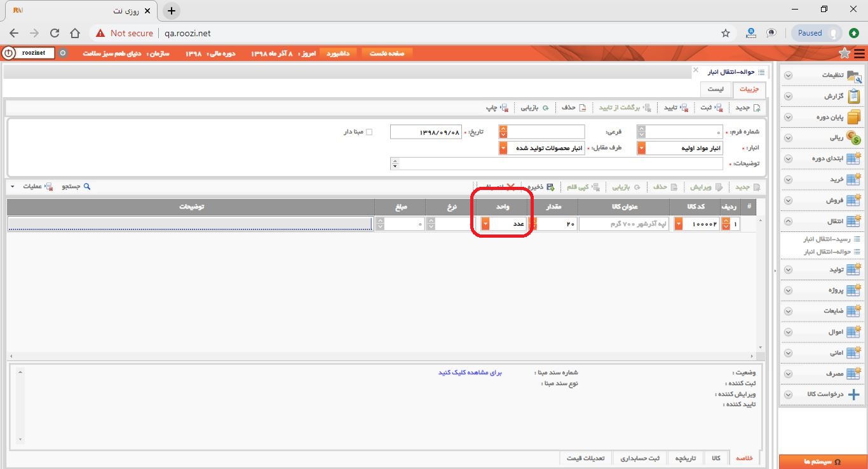Image resolution: width=868 pixels, height=469 pixels.
Task: Open the طرف مقابل dropdown
Action: tap(503, 148)
